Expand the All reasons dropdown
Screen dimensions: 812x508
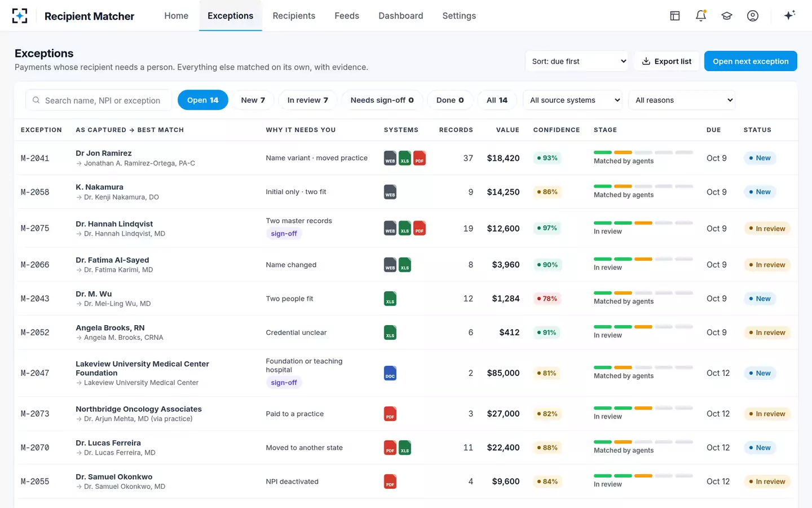682,100
